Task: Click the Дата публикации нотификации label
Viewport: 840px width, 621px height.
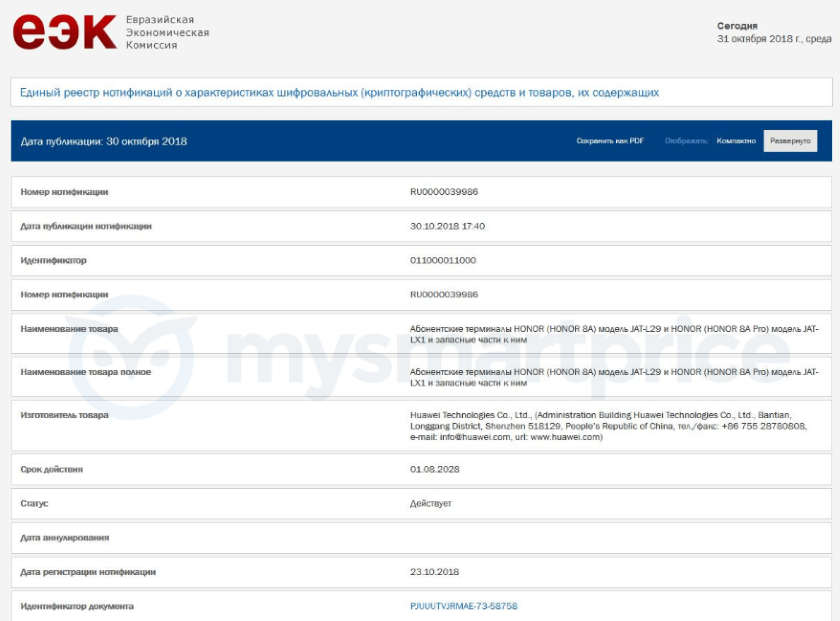Action: [x=86, y=226]
